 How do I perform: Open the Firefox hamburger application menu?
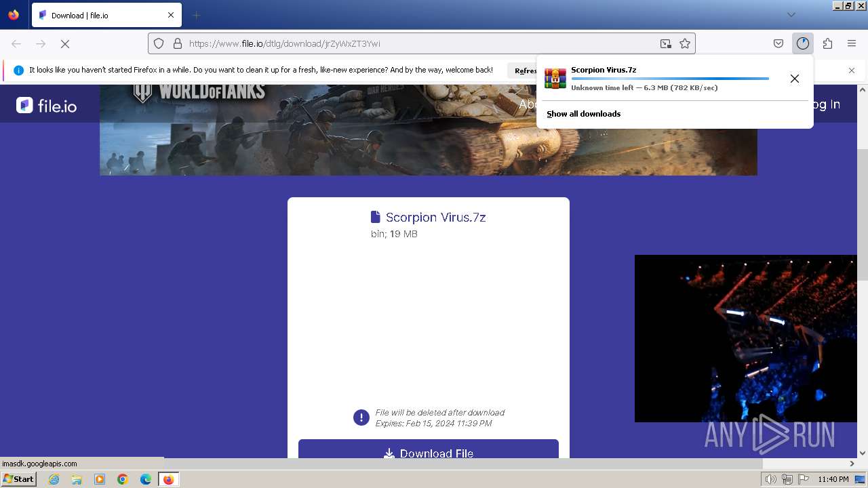[852, 43]
